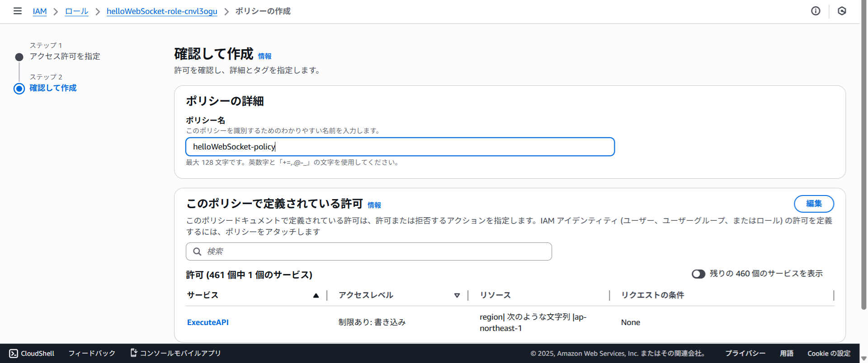This screenshot has width=868, height=363.
Task: Click the 編集 edit button
Action: click(814, 204)
